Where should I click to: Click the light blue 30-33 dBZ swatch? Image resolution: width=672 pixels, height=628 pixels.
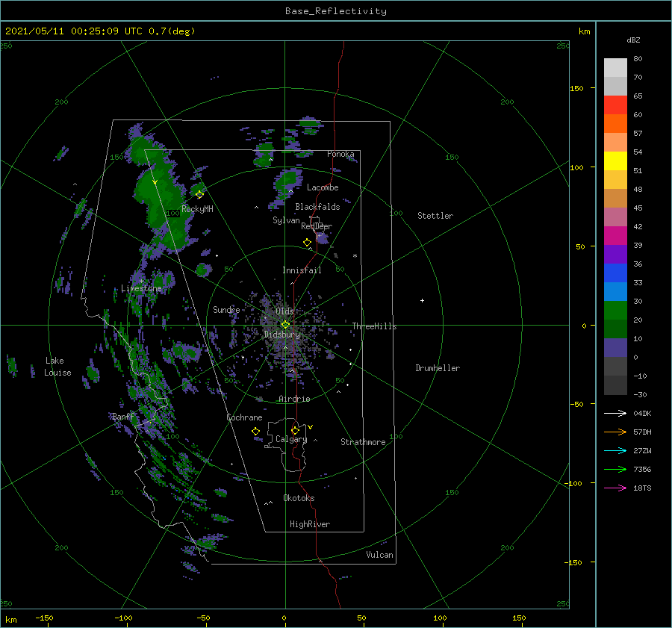[x=615, y=292]
